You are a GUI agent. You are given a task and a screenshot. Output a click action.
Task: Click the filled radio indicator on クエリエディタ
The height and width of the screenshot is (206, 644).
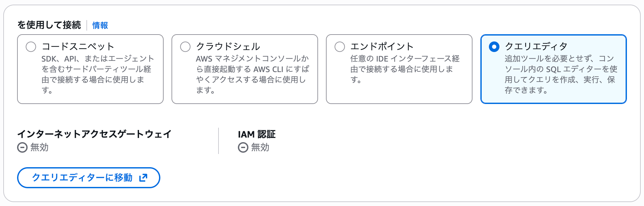tap(494, 47)
